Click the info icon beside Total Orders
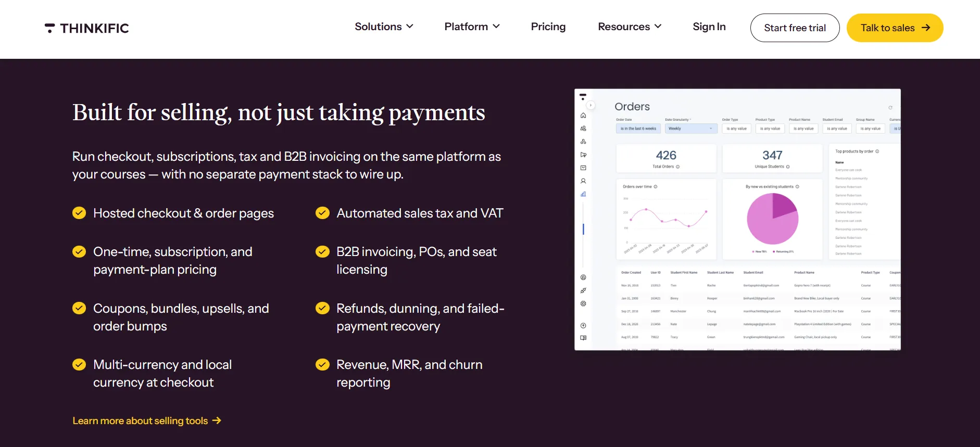 (x=677, y=167)
